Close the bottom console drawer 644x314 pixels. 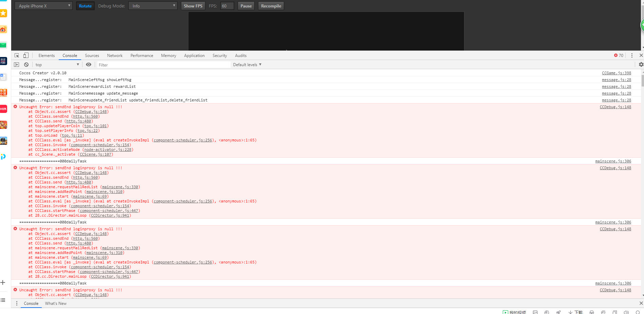tap(641, 303)
